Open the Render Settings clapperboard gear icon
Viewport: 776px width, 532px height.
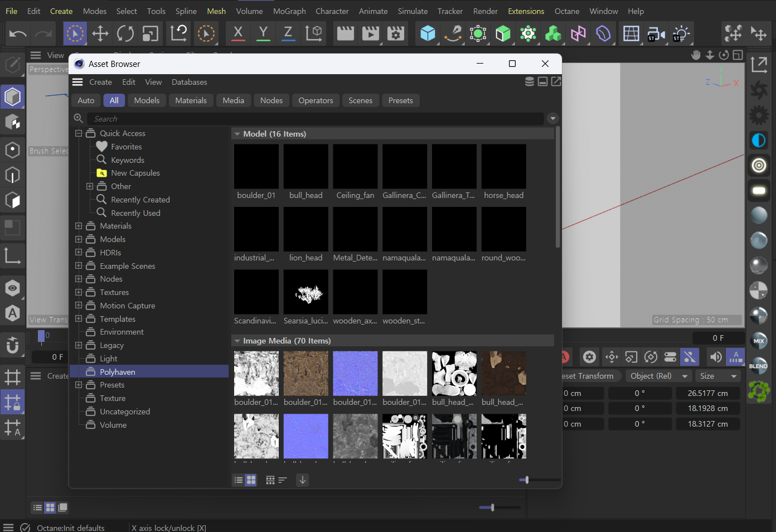396,34
